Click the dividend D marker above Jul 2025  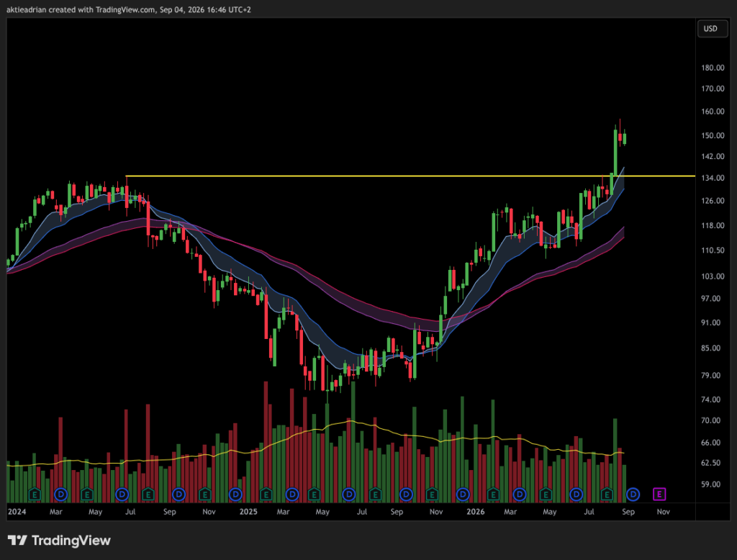pyautogui.click(x=349, y=494)
